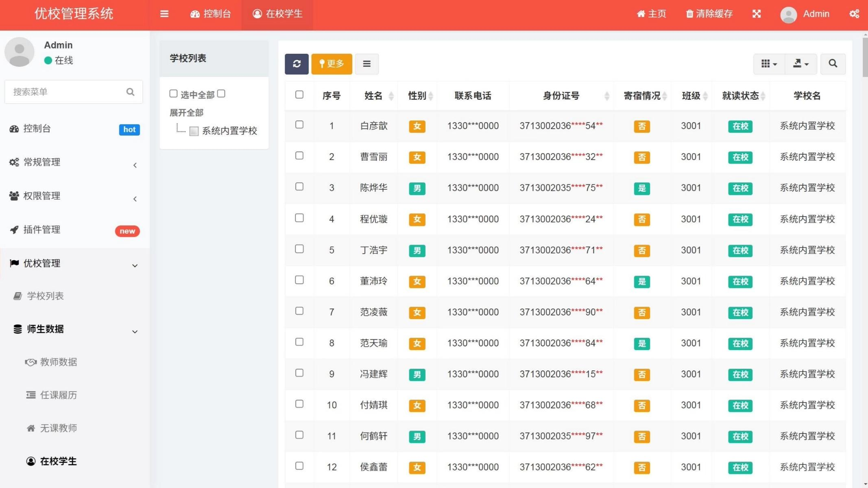Refresh the student table
Image resolution: width=868 pixels, height=488 pixels.
(x=297, y=64)
